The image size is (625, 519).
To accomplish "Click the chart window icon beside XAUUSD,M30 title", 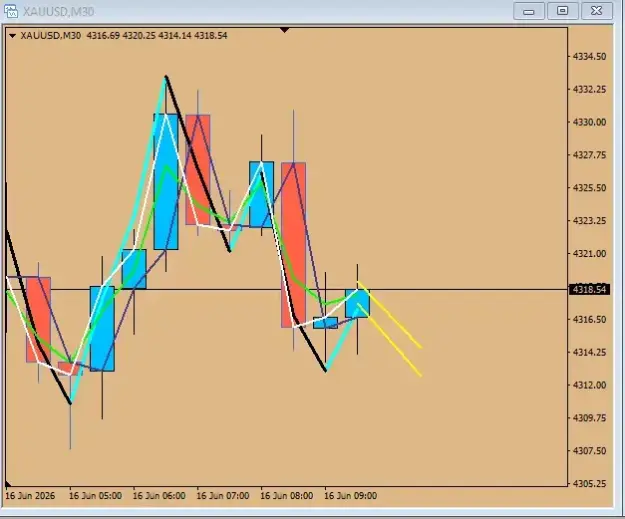I will click(11, 11).
